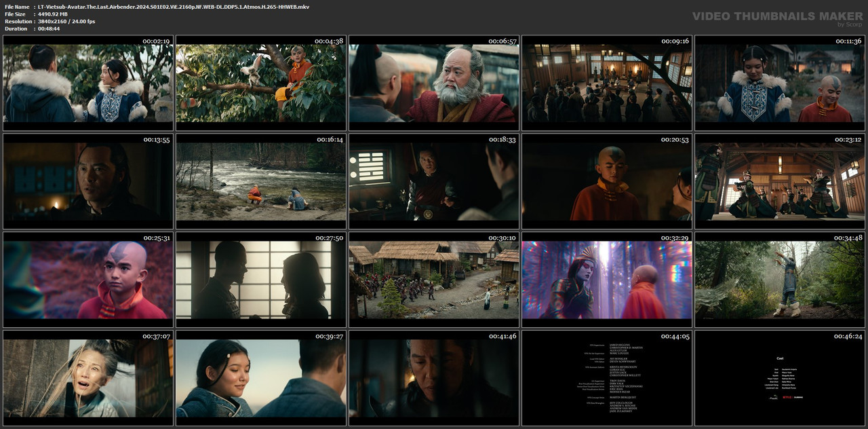This screenshot has width=868, height=429.
Task: Click the dark portrait frame at 00:13:55
Action: (88, 181)
